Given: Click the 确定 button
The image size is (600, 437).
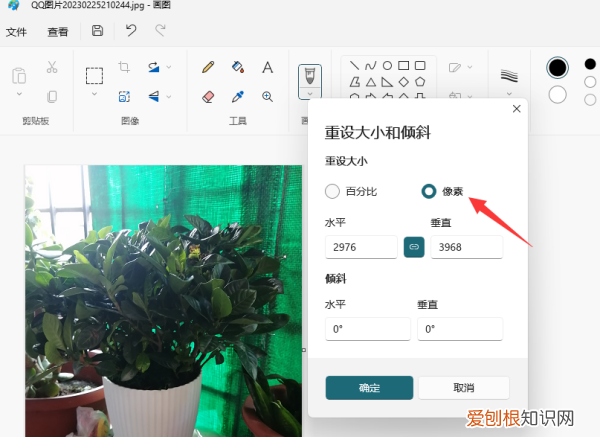Looking at the screenshot, I should [369, 388].
